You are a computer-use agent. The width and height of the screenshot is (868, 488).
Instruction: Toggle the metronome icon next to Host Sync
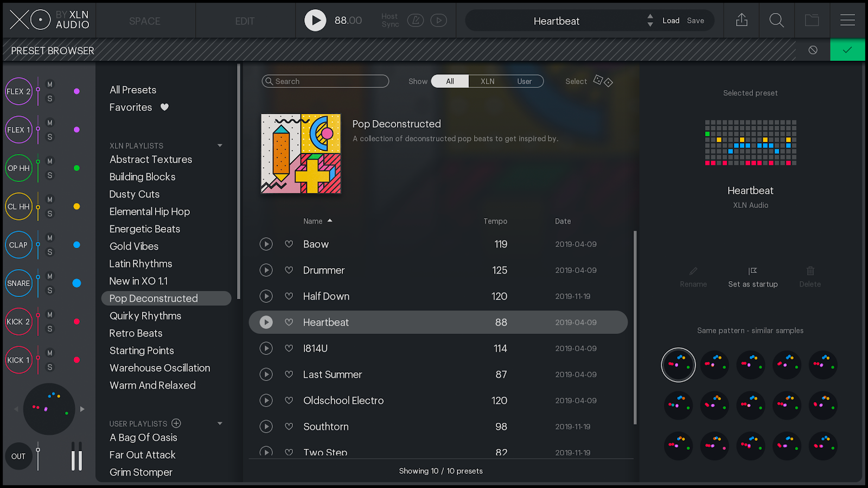(x=416, y=21)
